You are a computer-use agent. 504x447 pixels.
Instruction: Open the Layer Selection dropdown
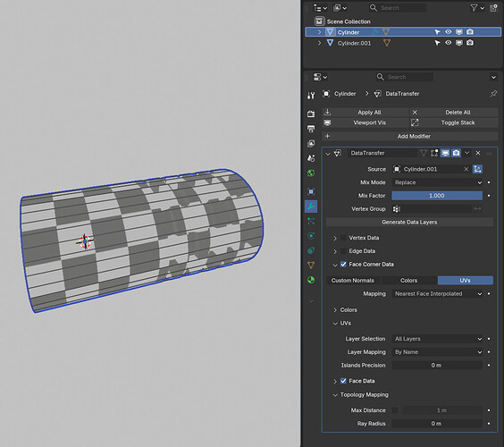click(x=437, y=339)
